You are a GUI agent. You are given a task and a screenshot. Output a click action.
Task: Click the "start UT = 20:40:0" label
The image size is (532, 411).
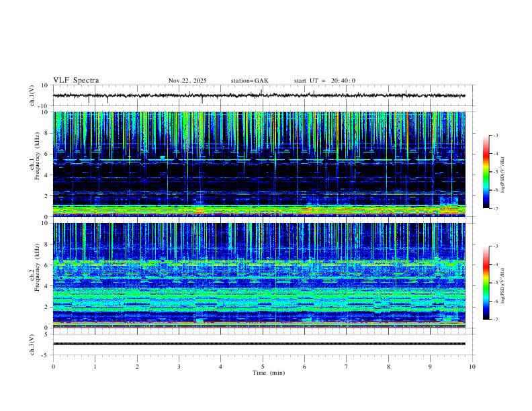point(324,81)
